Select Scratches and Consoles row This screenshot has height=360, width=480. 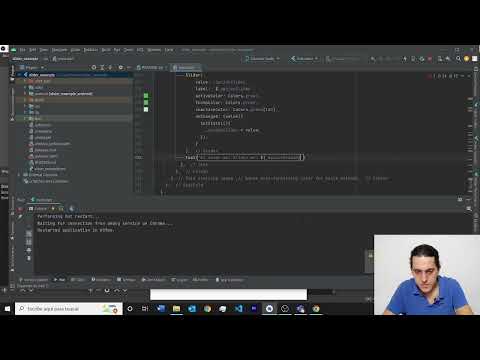pyautogui.click(x=46, y=181)
